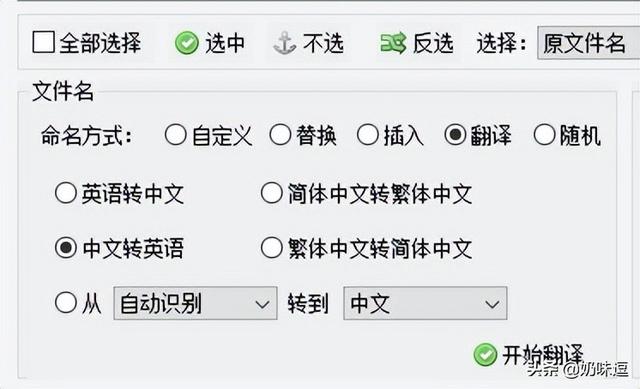Select the 翻译 naming mode radio

point(455,135)
